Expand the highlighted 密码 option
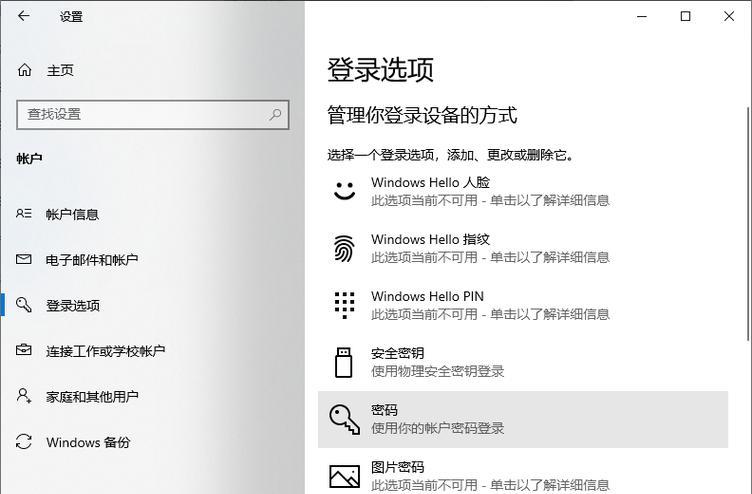This screenshot has height=494, width=752. coord(523,420)
